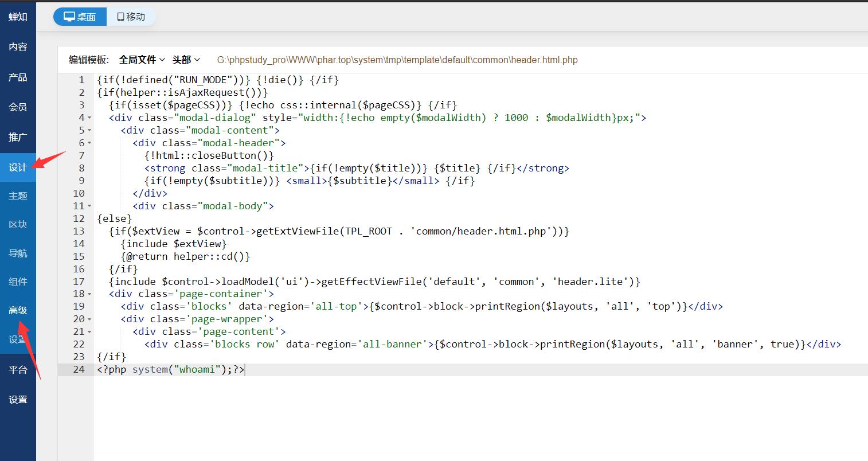Open the 主题 submenu item
Image resolution: width=868 pixels, height=461 pixels.
coord(18,196)
